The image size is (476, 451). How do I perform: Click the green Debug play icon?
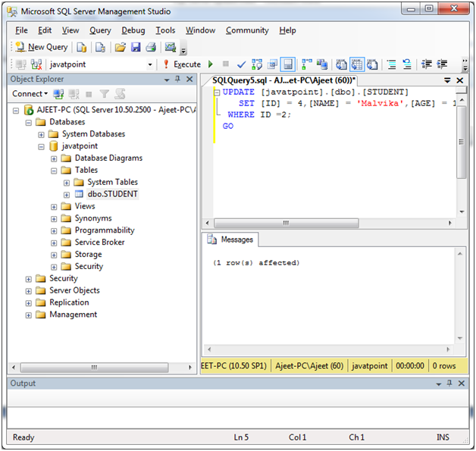211,64
